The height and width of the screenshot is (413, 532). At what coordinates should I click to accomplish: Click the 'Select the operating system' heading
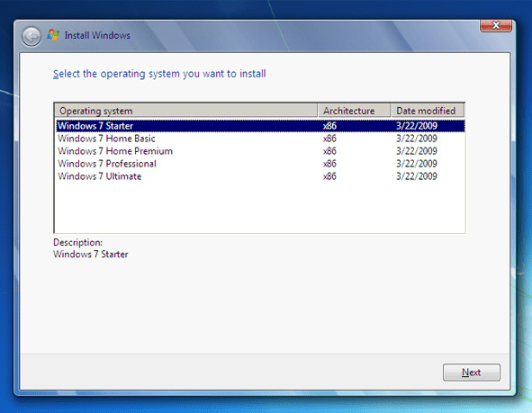159,74
